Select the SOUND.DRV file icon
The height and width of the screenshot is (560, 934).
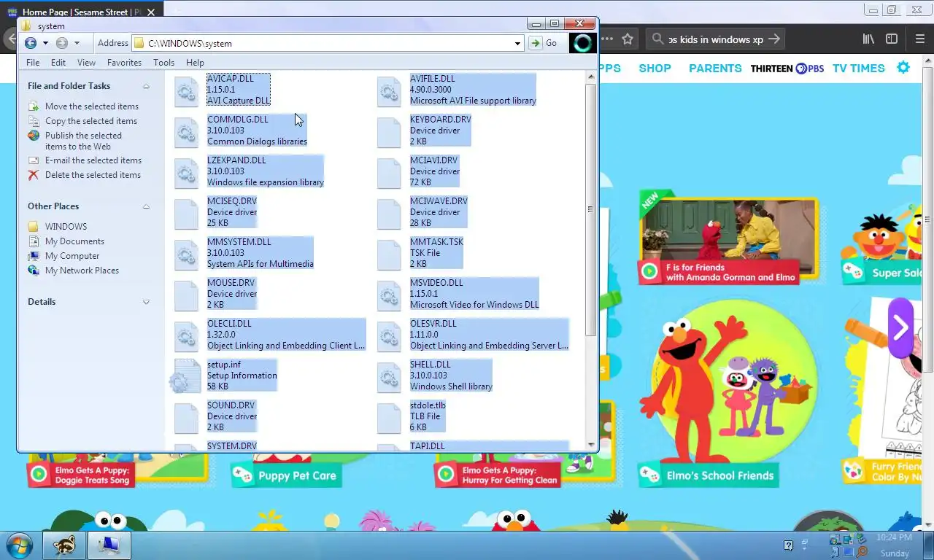point(186,418)
